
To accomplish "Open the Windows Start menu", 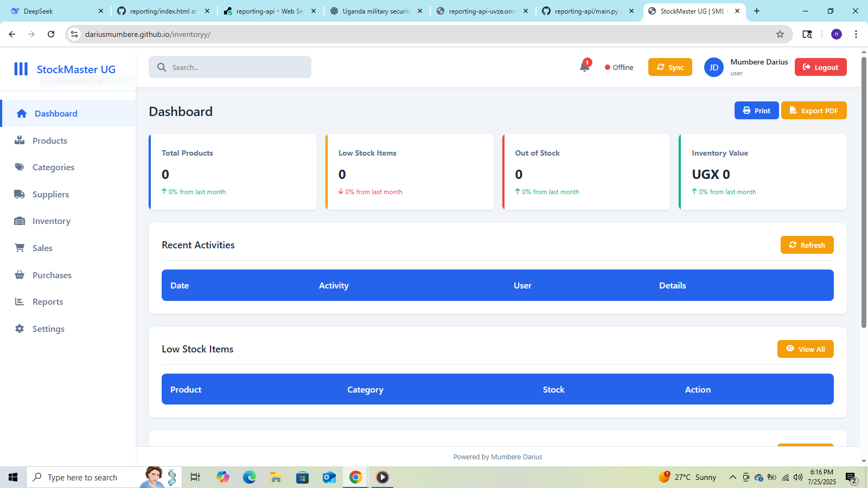I will pyautogui.click(x=13, y=477).
